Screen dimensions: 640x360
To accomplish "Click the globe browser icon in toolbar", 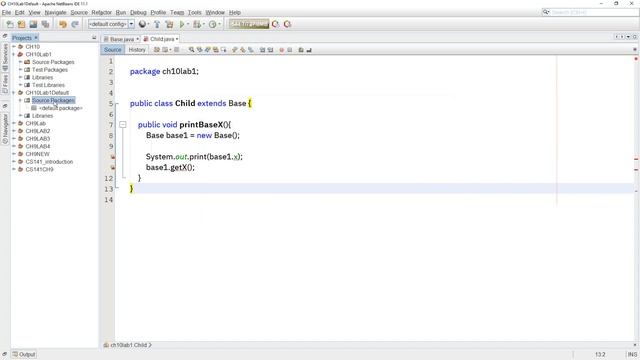I will pyautogui.click(x=142, y=24).
